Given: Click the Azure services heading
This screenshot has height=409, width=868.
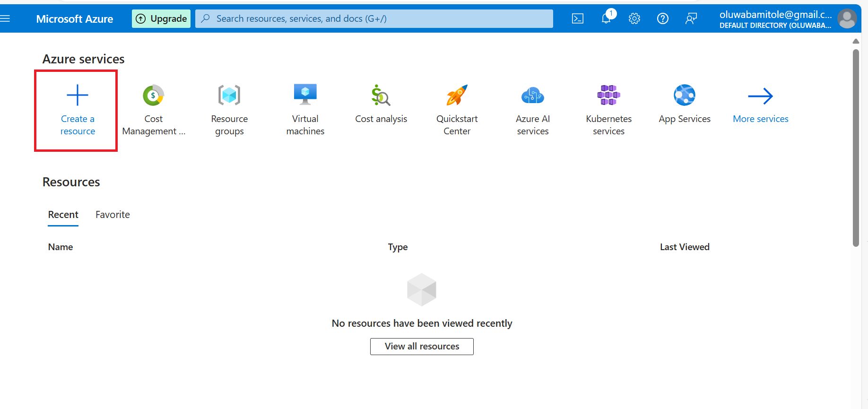Looking at the screenshot, I should tap(84, 59).
